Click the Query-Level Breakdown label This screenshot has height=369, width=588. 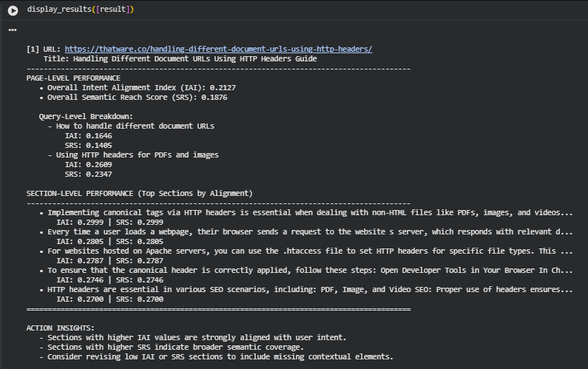86,116
